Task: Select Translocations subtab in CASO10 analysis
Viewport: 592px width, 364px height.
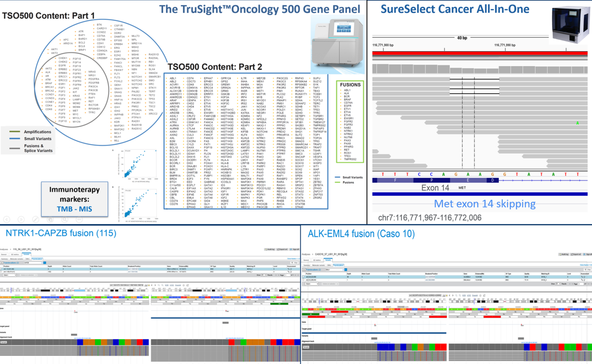Action: click(x=338, y=265)
